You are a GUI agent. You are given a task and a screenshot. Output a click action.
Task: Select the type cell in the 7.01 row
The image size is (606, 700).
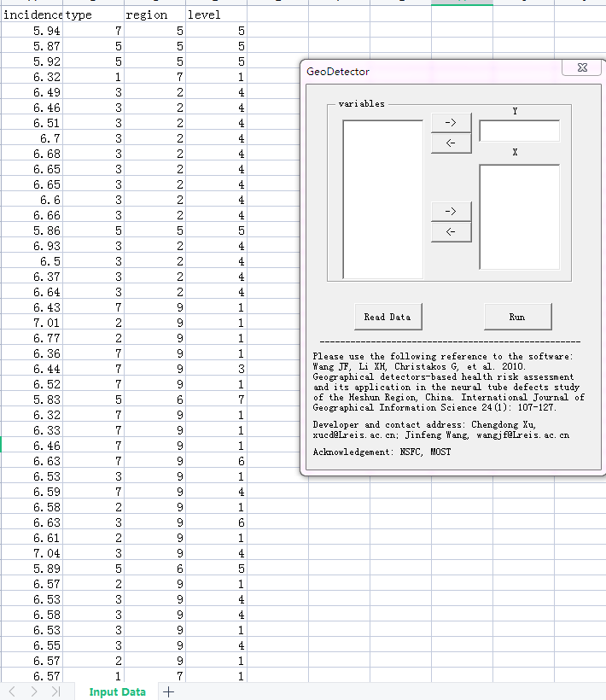click(x=94, y=323)
